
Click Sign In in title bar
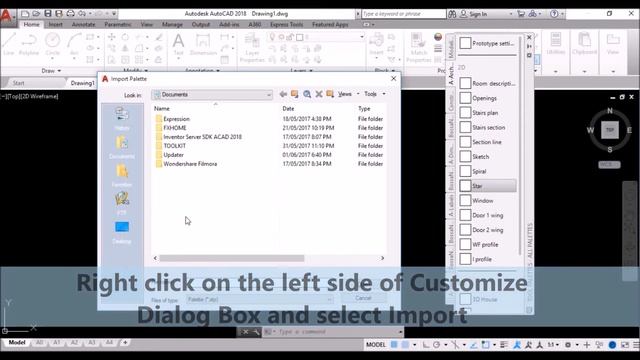[478, 14]
